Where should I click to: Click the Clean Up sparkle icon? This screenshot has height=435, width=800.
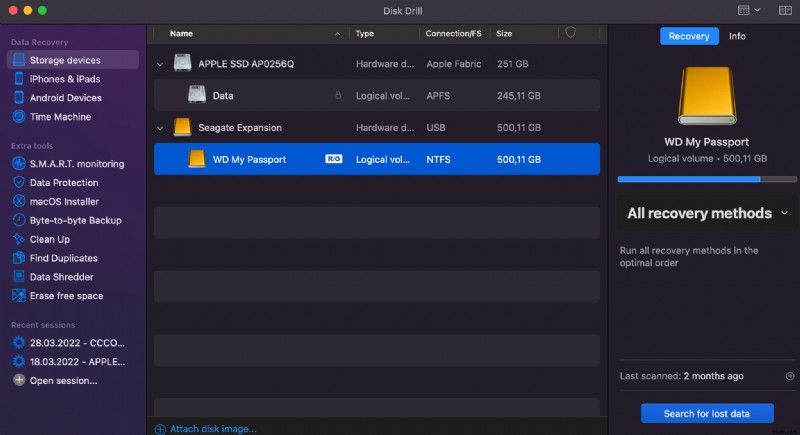click(x=19, y=239)
